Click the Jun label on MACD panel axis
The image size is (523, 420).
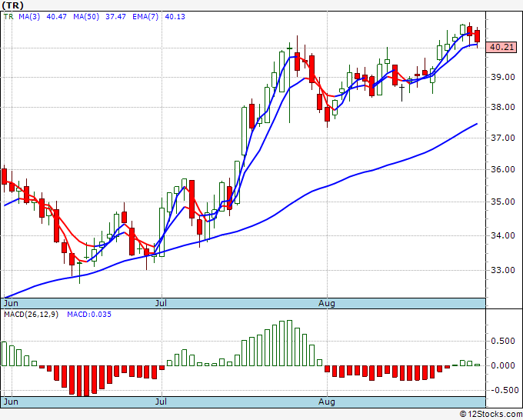click(12, 402)
